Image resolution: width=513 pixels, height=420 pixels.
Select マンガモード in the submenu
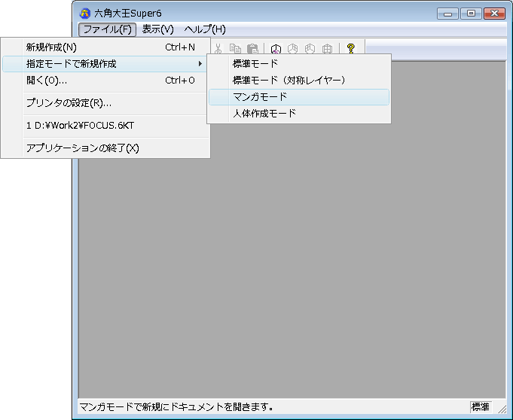(x=299, y=97)
